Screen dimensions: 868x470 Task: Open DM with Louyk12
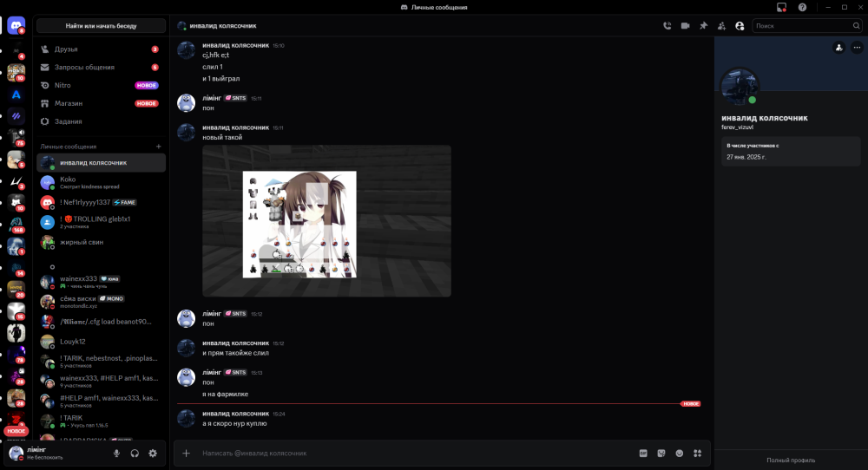101,342
